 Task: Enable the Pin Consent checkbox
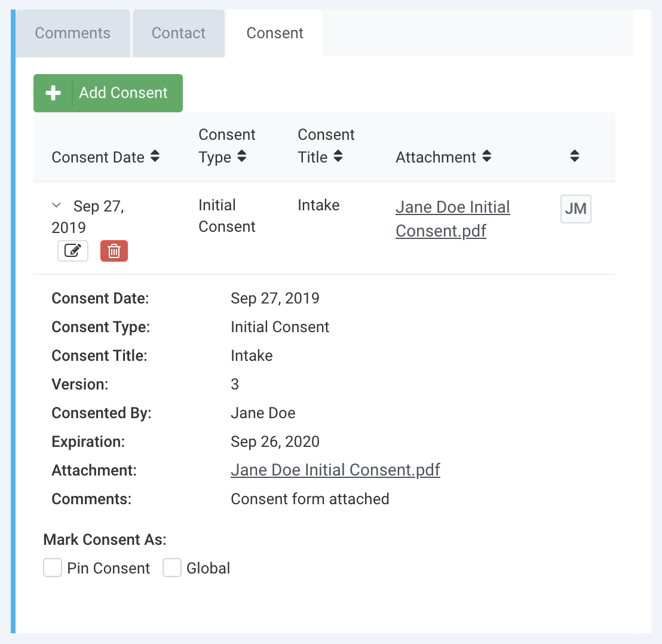(x=53, y=568)
